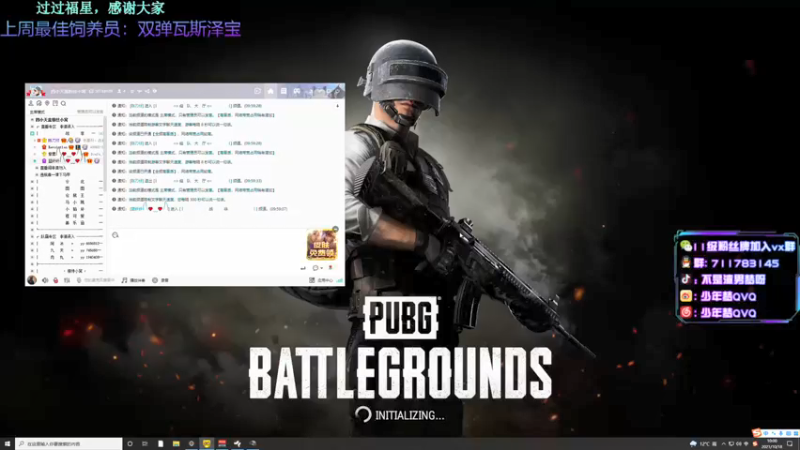Open the home icon in YY window header

270,91
